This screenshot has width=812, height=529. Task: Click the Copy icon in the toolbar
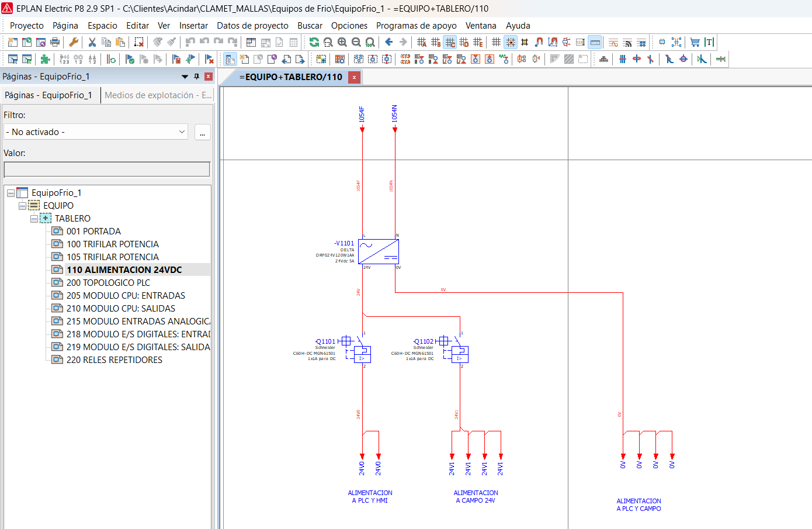(x=106, y=42)
